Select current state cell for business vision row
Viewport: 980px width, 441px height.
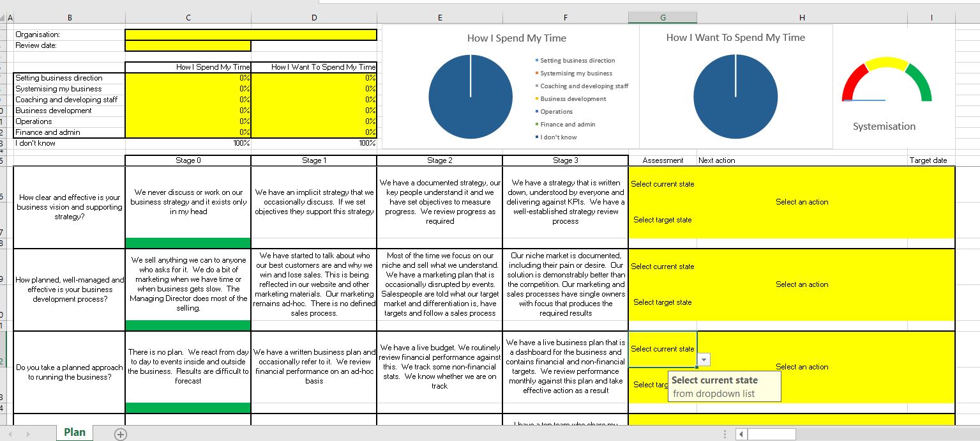663,184
